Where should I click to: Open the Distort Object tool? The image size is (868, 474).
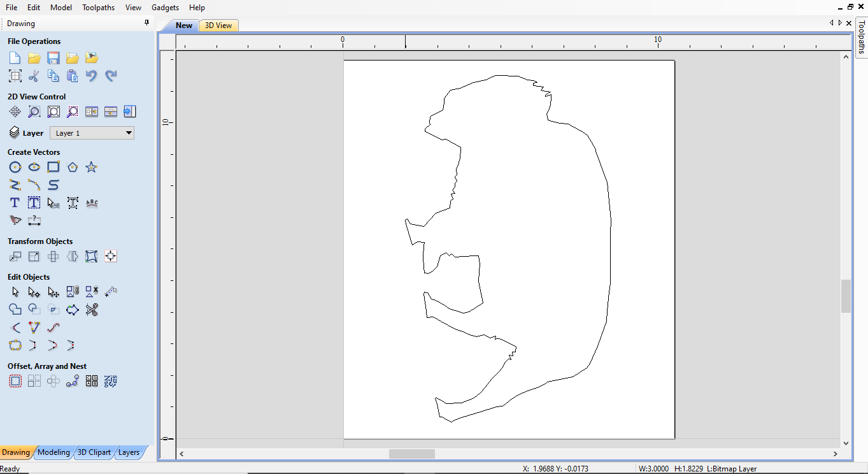tap(92, 256)
